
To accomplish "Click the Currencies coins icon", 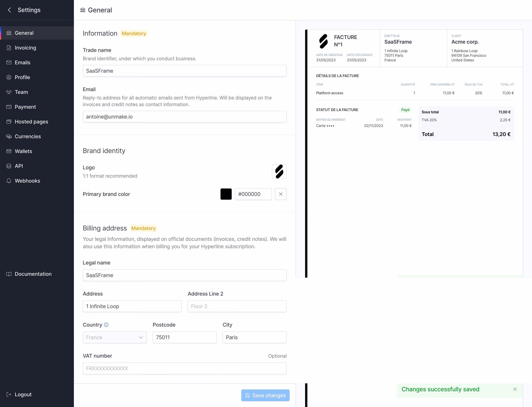I will click(x=9, y=136).
